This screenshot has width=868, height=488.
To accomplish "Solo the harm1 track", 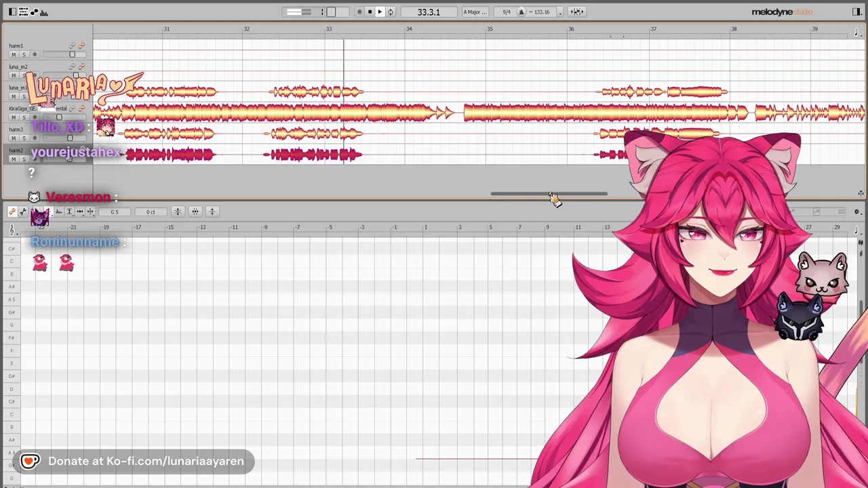I will 23,54.
